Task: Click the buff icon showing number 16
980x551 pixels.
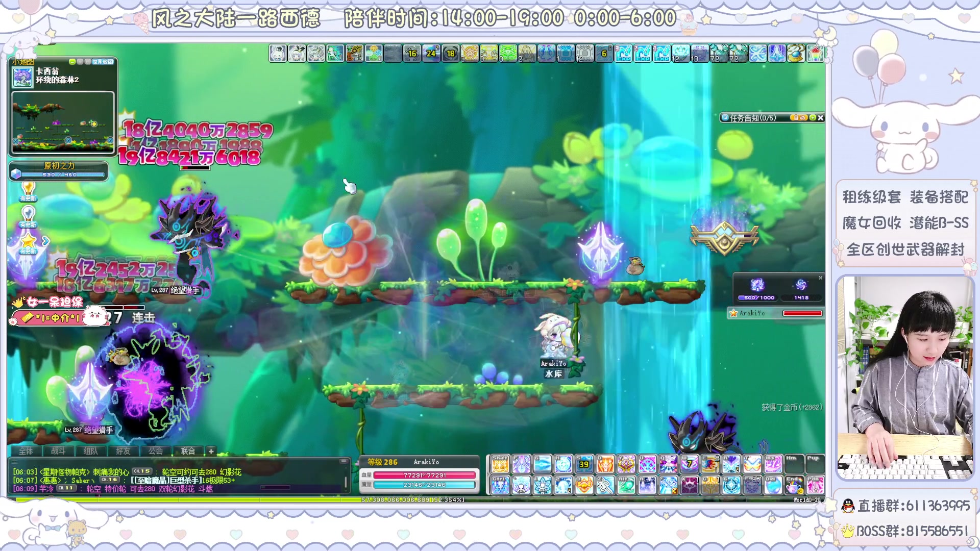Action: click(x=412, y=53)
